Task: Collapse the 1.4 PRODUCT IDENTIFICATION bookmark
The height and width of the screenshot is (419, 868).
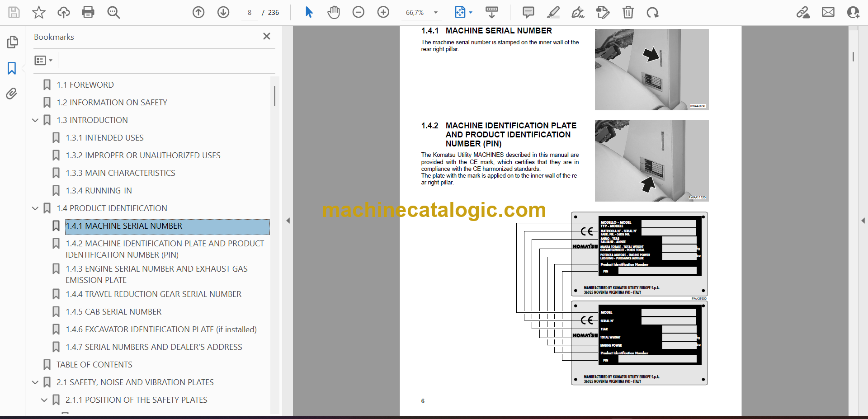Action: pyautogui.click(x=35, y=208)
